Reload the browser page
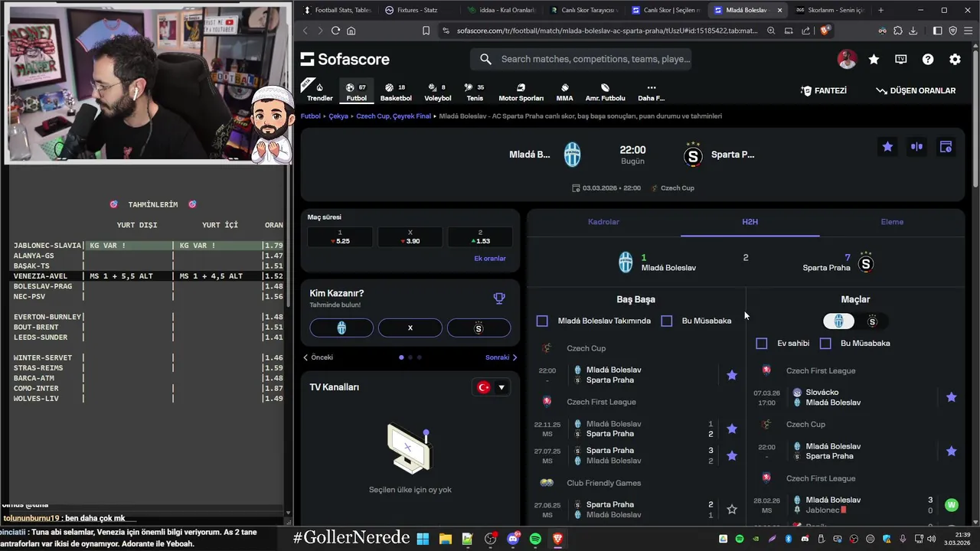Screen dimensions: 980x551 pyautogui.click(x=335, y=31)
